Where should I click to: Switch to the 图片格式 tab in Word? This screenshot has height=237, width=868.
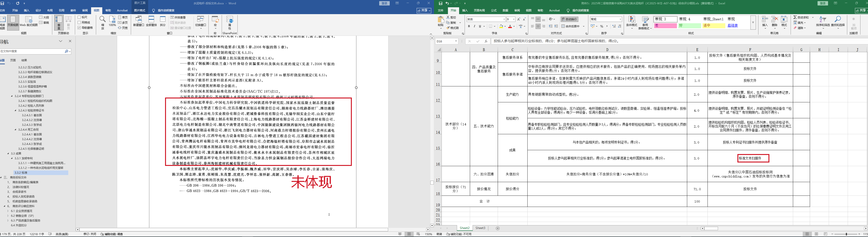[x=139, y=10]
